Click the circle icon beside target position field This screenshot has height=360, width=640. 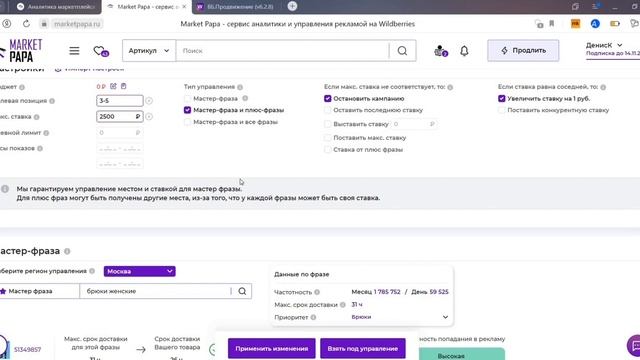(x=149, y=101)
